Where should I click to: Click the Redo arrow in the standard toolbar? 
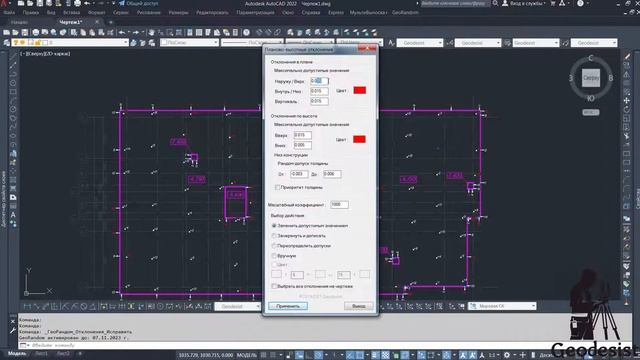tap(136, 32)
